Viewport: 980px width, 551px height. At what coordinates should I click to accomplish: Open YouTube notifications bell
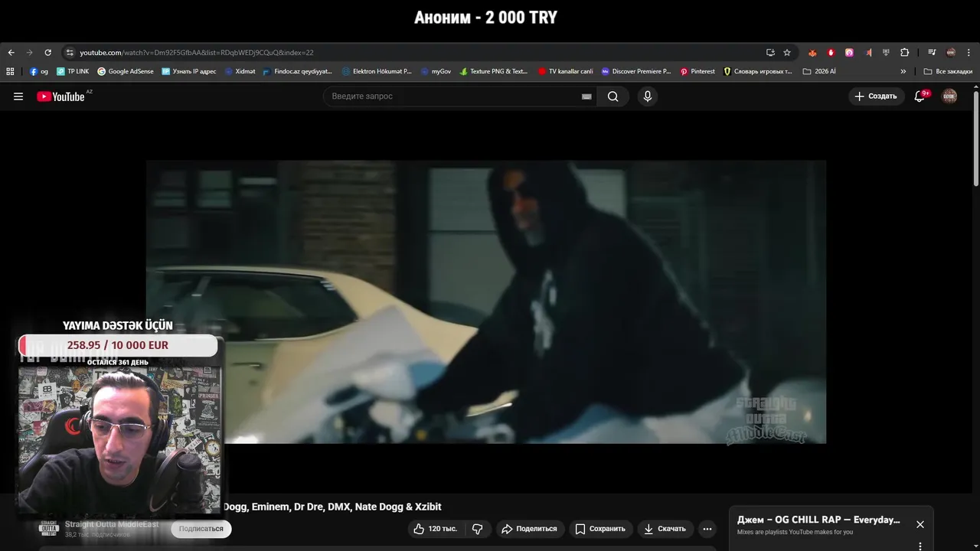coord(920,96)
